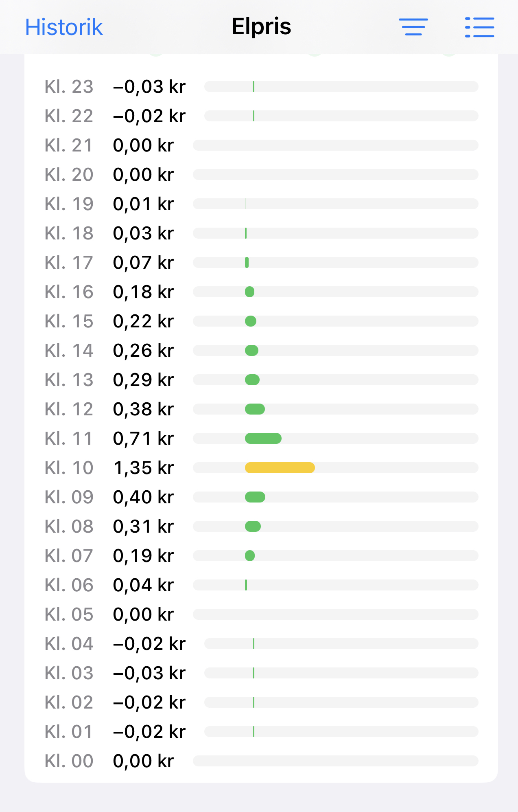Select the Kl. 11 green price bar
This screenshot has width=518, height=812.
coord(263,439)
